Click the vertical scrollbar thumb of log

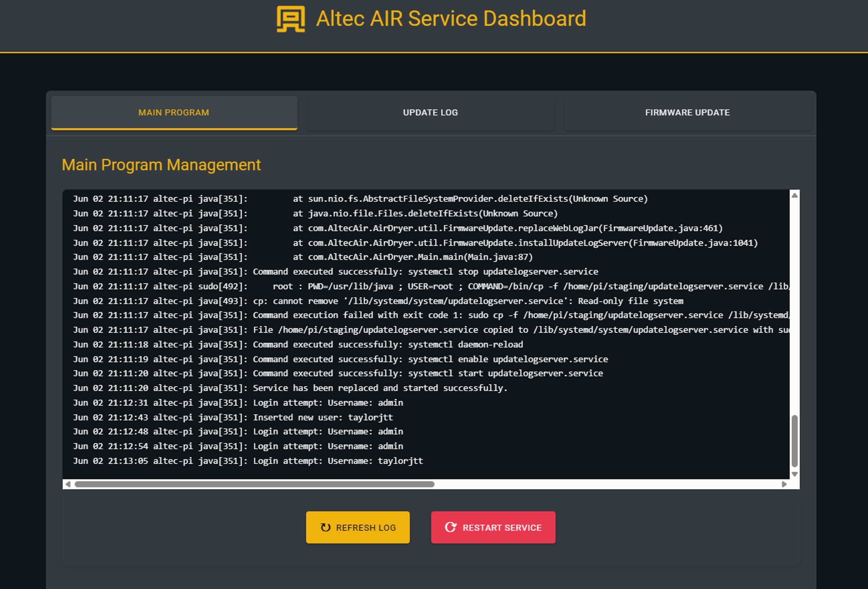795,441
